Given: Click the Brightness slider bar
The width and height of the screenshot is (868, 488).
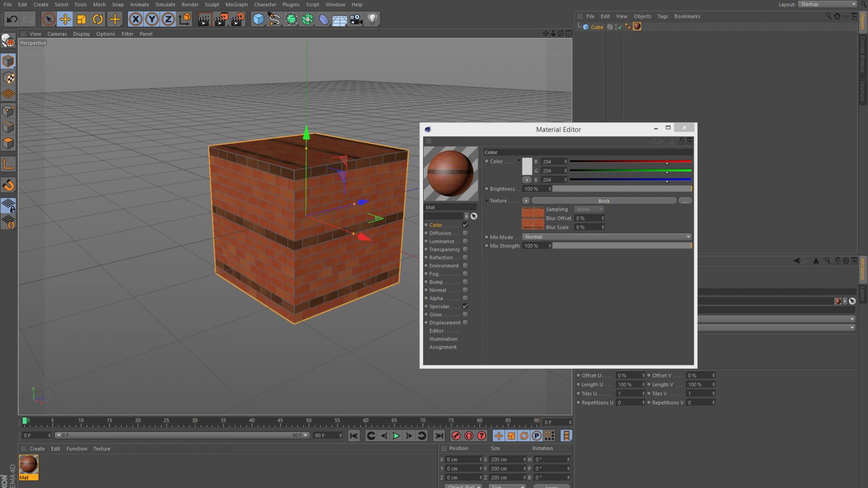Looking at the screenshot, I should (x=622, y=189).
